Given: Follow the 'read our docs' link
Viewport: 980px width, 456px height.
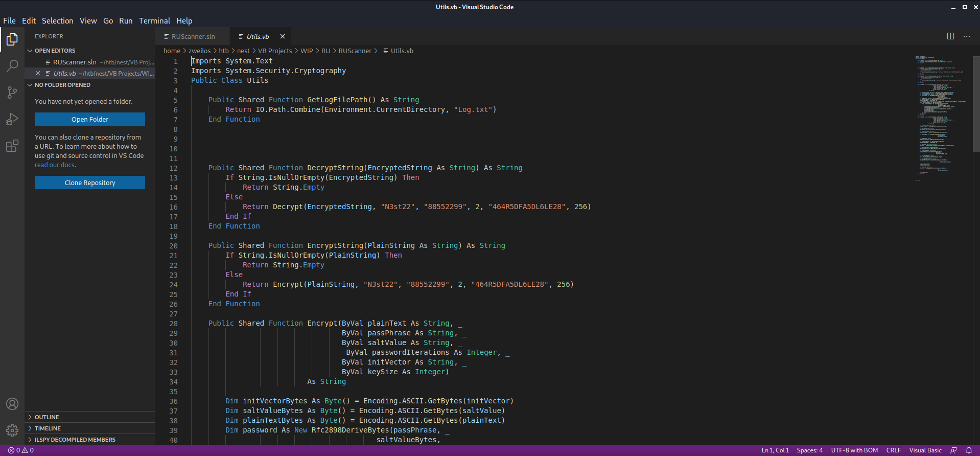Looking at the screenshot, I should 55,165.
